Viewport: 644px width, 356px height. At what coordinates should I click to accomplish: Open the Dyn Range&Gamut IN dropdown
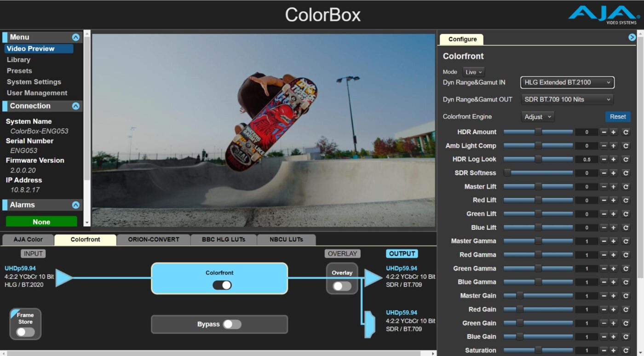[567, 82]
